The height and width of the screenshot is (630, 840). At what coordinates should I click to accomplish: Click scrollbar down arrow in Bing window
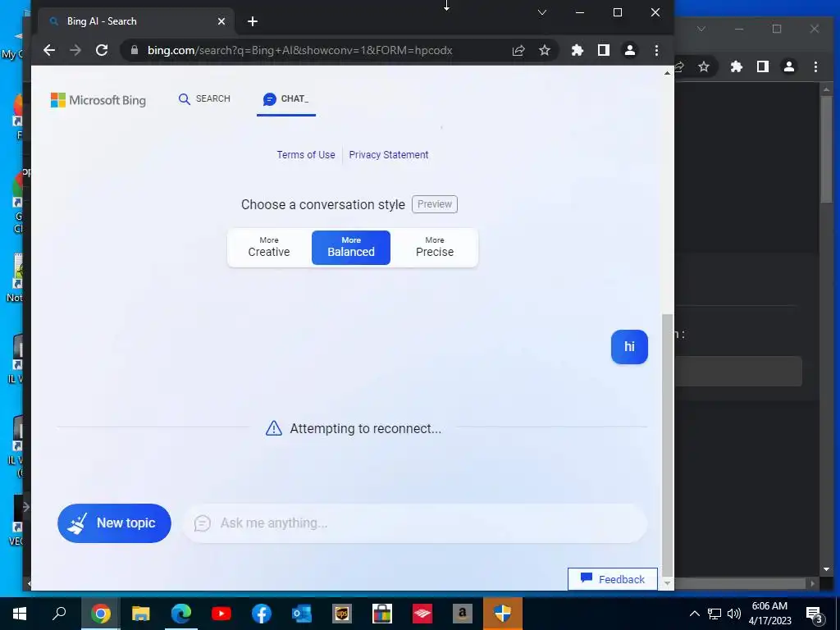click(x=667, y=583)
